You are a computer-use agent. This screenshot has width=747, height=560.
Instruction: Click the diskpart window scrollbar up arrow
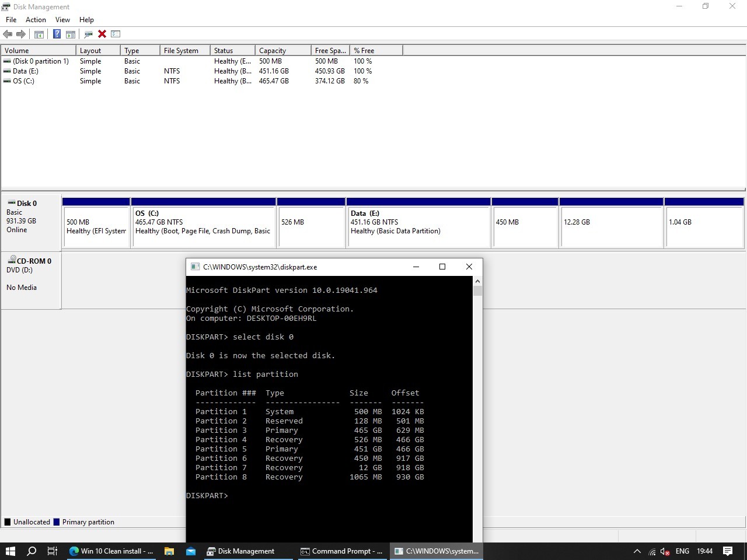pyautogui.click(x=477, y=281)
